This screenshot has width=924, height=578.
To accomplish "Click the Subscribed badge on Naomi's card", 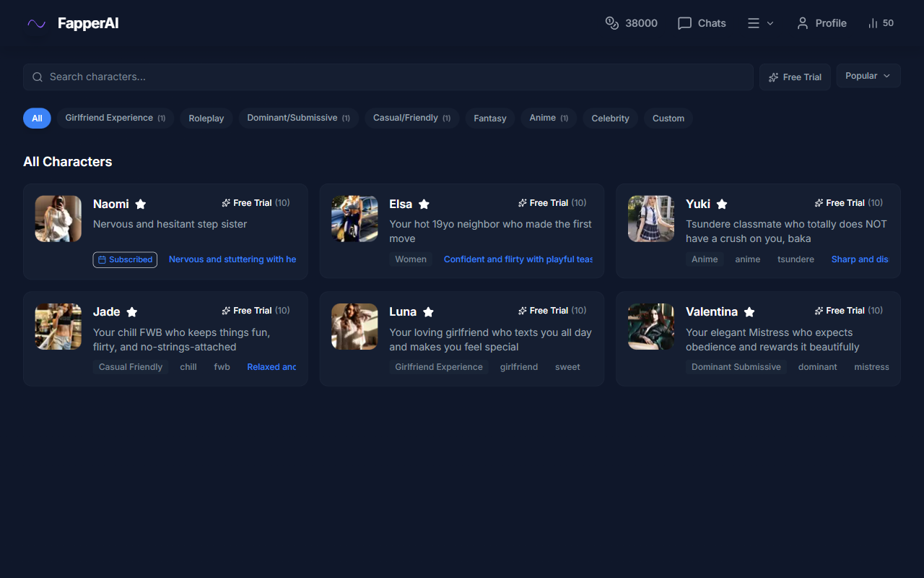I will (124, 259).
